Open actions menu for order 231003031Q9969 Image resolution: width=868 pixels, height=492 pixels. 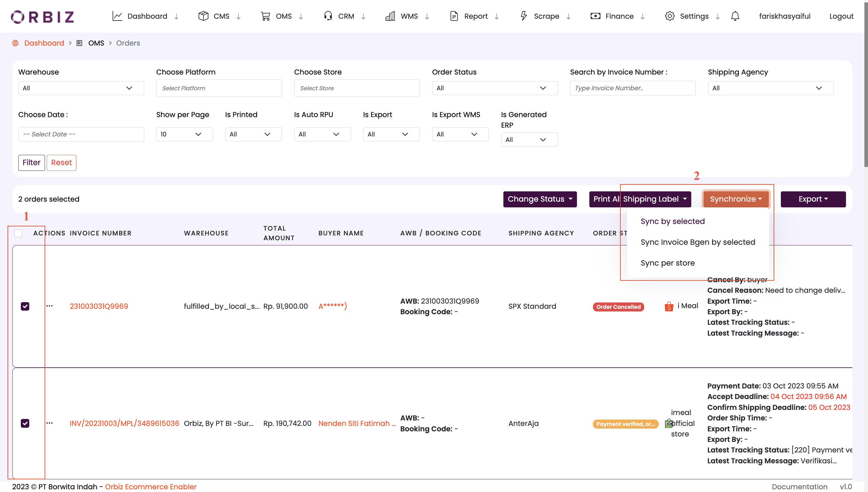coord(49,306)
